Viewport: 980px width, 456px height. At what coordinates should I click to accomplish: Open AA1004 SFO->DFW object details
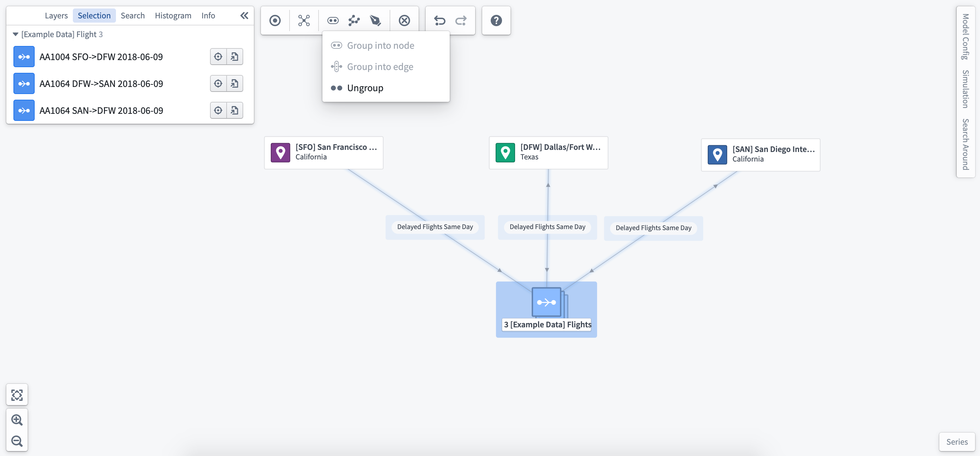click(235, 57)
